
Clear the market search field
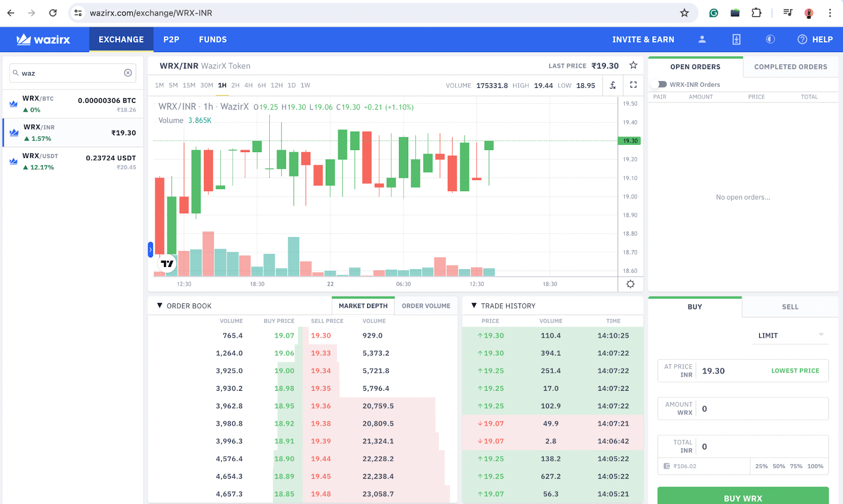128,73
